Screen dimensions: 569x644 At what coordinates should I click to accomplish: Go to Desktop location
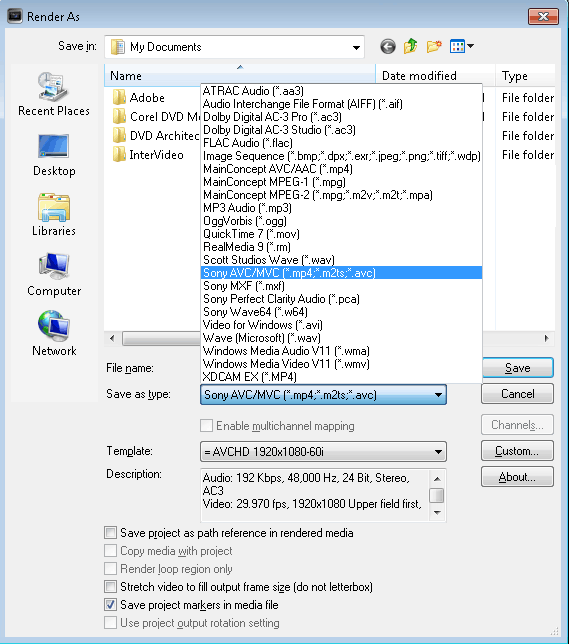[54, 155]
